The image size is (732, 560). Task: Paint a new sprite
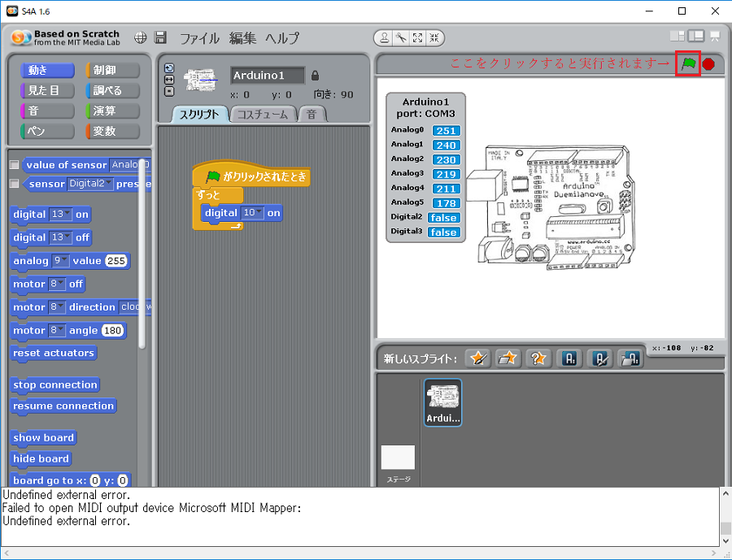click(478, 358)
